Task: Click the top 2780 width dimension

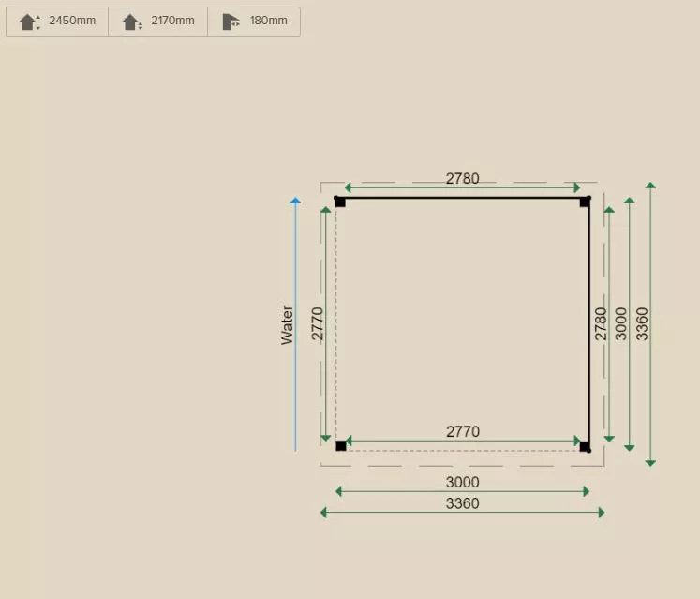Action: [462, 178]
